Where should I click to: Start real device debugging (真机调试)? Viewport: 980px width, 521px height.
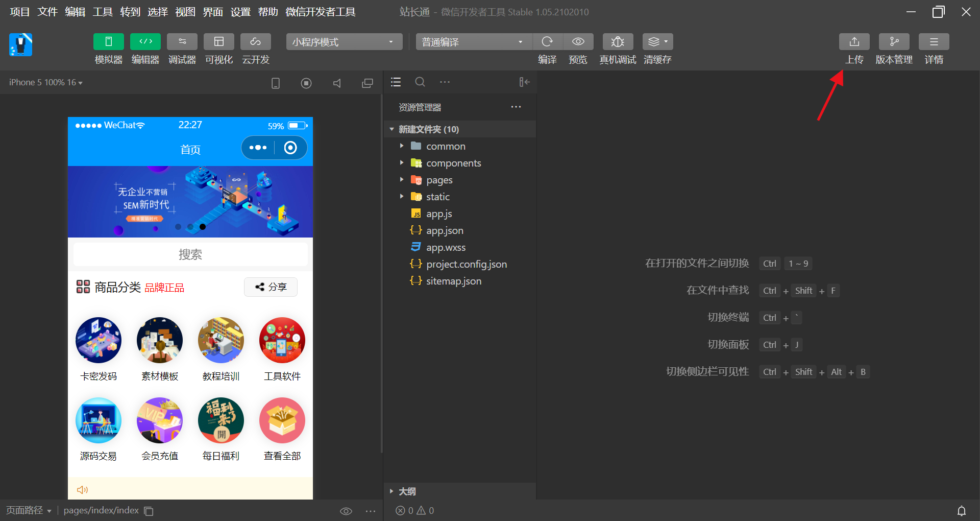coord(618,42)
